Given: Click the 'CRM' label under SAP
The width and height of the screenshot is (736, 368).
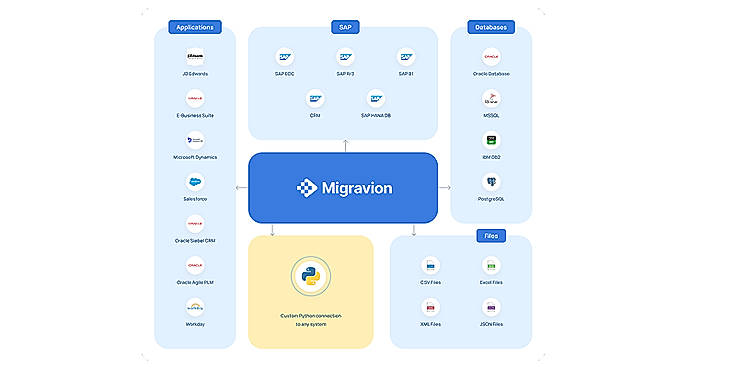Looking at the screenshot, I should point(315,115).
